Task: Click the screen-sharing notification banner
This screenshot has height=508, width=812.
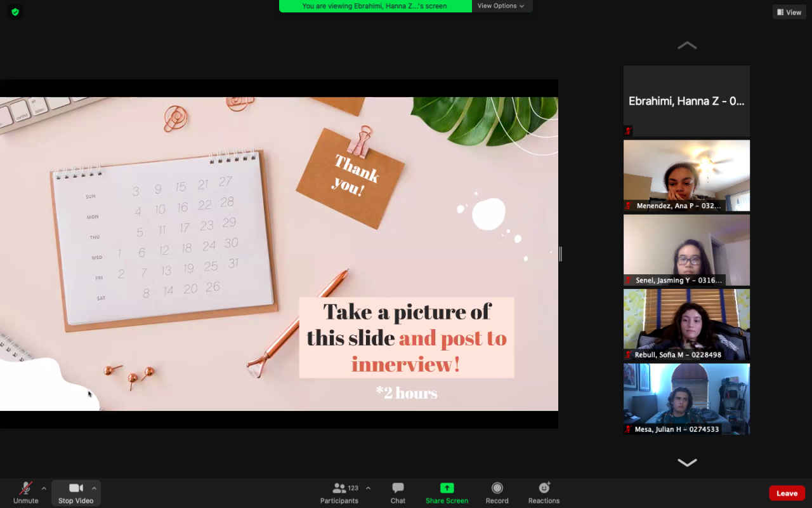Action: pyautogui.click(x=375, y=6)
